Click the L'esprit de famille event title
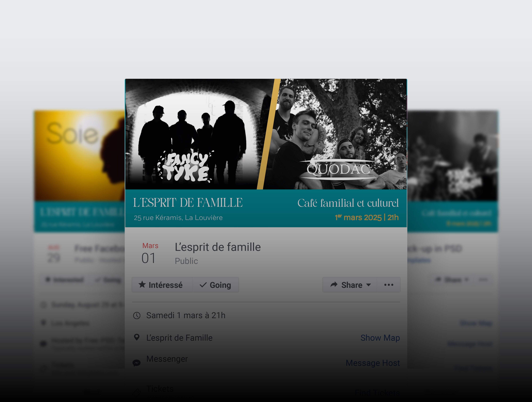The image size is (532, 402). pos(218,247)
